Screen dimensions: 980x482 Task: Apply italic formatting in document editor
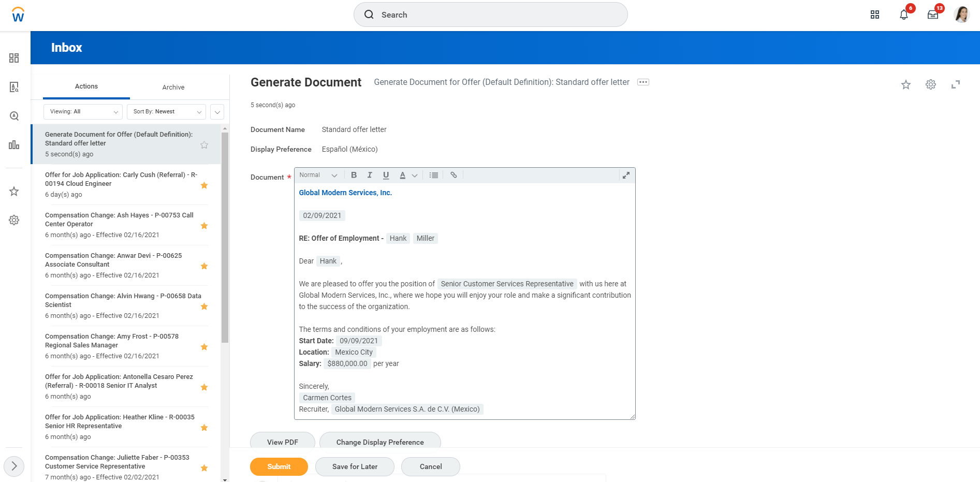coord(370,175)
